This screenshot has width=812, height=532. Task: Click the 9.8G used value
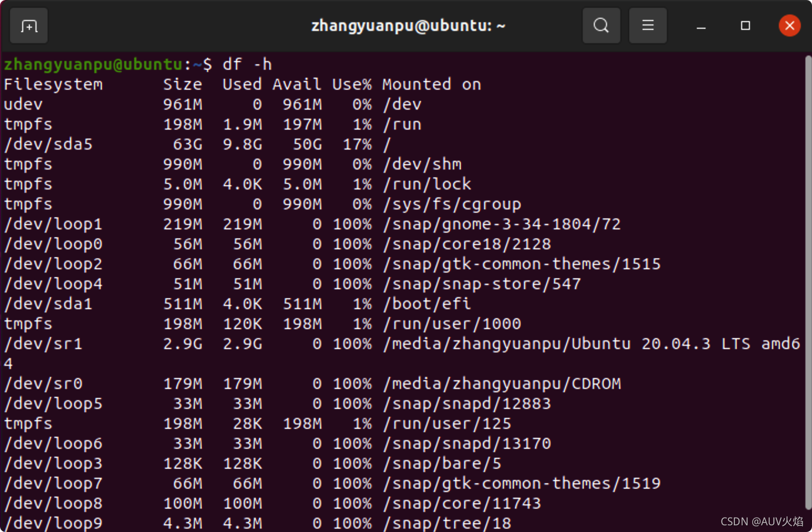[242, 144]
